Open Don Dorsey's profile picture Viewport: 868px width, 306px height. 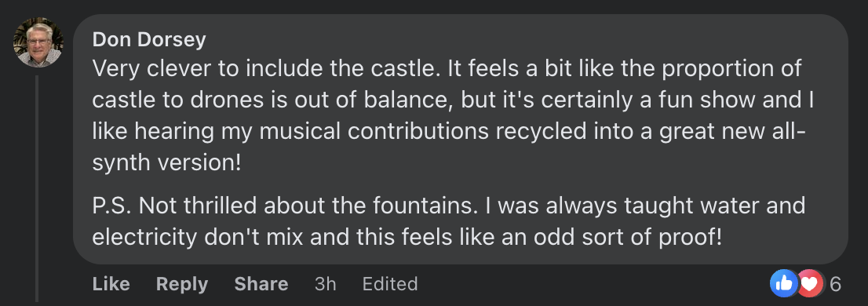tap(38, 42)
